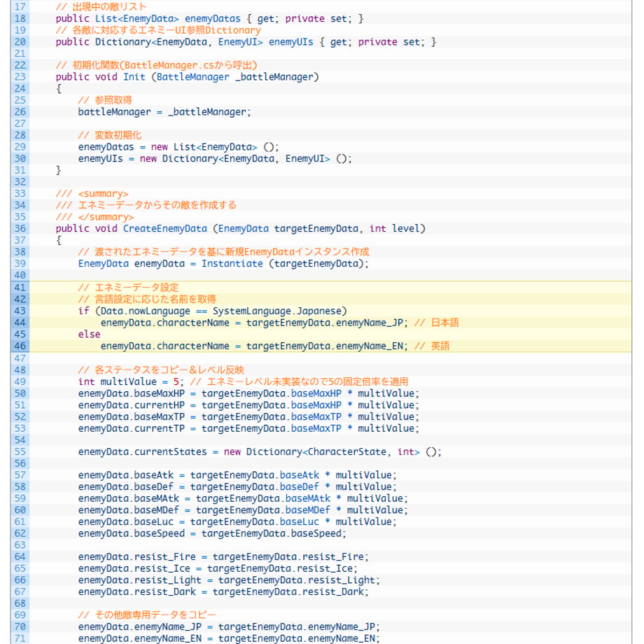Click enemyData.resist_Fire on line 64
This screenshot has height=644, width=644.
click(136, 557)
